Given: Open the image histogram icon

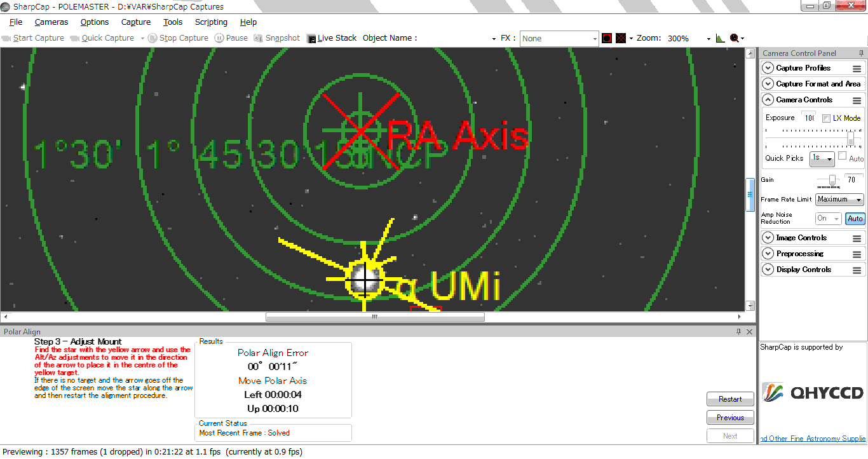Looking at the screenshot, I should coord(720,38).
